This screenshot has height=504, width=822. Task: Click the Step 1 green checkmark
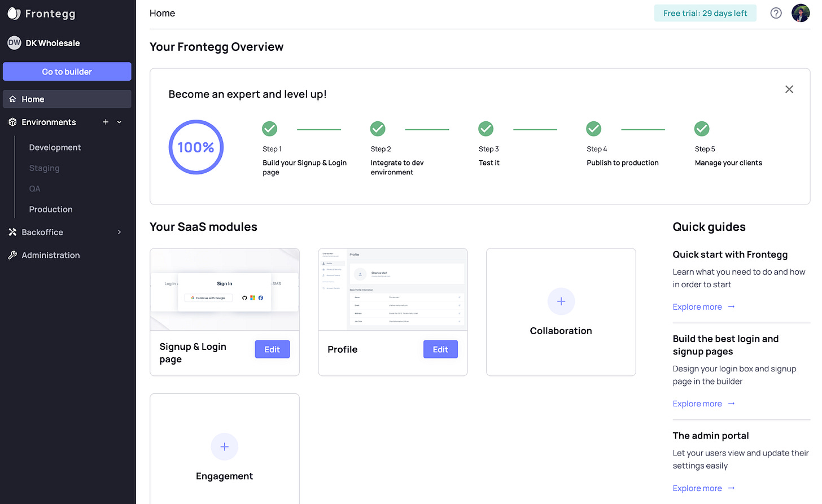[x=270, y=129]
